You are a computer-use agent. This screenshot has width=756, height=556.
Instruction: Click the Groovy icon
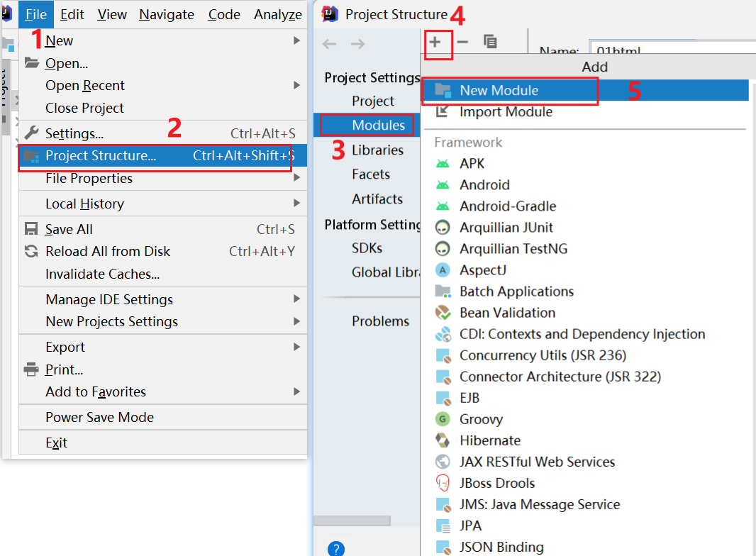(443, 419)
